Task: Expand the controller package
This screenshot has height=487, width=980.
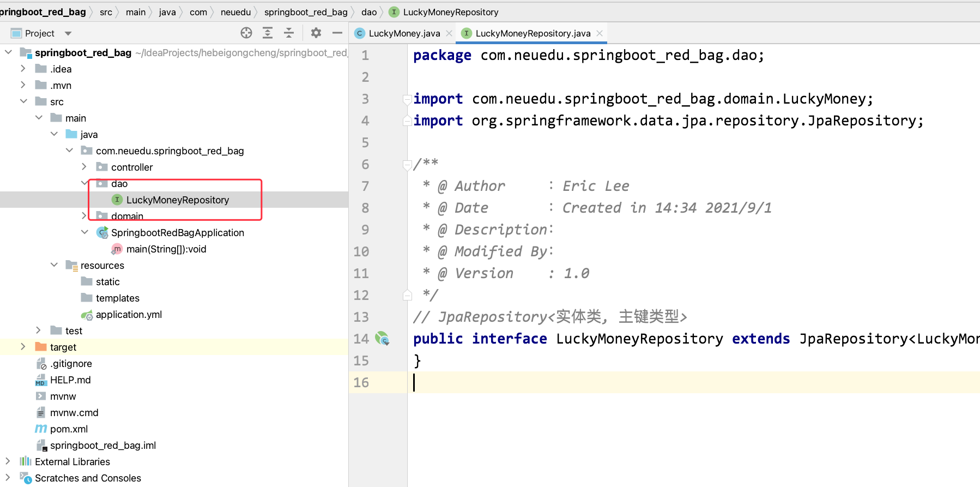Action: click(x=84, y=167)
